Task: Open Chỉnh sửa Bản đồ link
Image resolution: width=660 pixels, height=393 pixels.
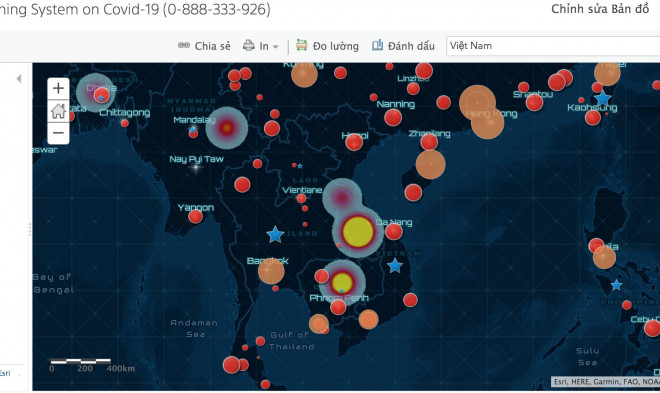Action: [600, 9]
